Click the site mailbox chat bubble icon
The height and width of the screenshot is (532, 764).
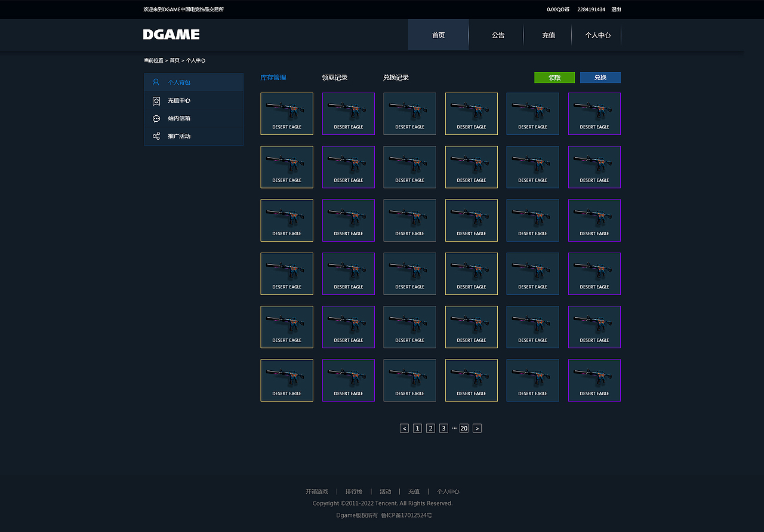[x=156, y=118]
